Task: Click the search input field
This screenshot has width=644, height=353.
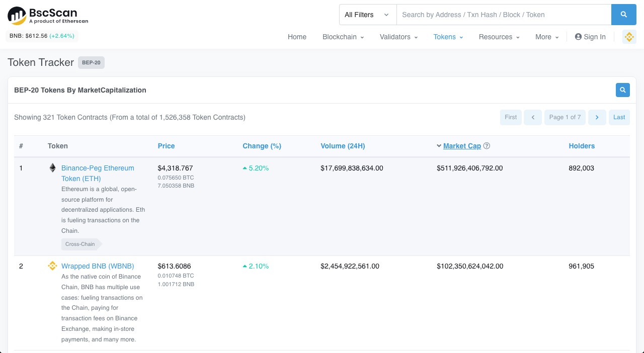Action: 504,15
